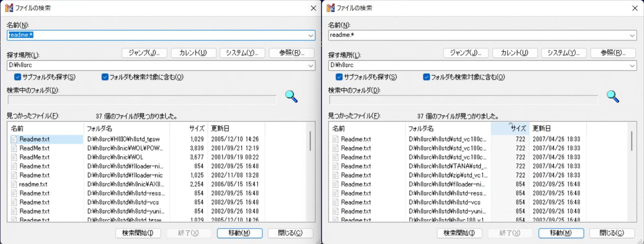Click the 名前 input field in right dialog
Image resolution: width=644 pixels, height=244 pixels.
click(x=478, y=35)
